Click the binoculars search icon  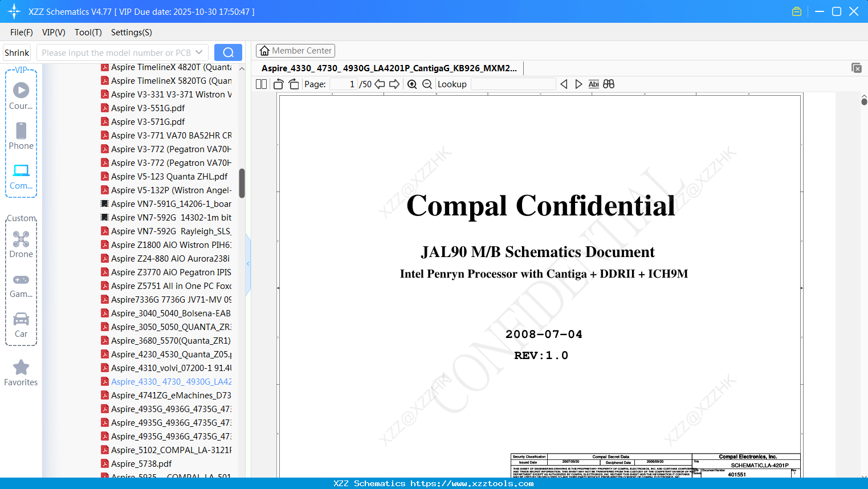[609, 84]
